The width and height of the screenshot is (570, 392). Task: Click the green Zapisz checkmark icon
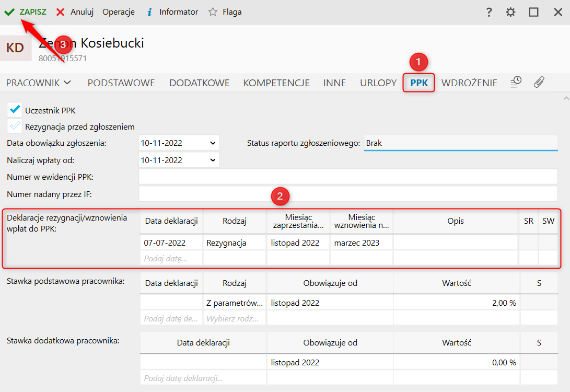pyautogui.click(x=9, y=12)
